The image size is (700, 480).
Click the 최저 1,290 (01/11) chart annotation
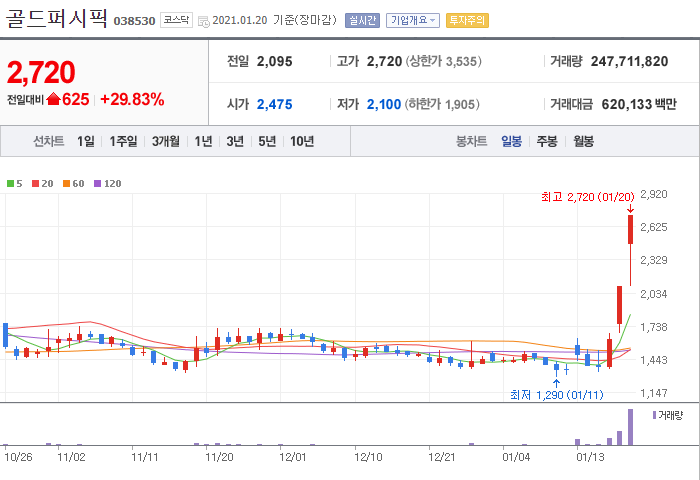(557, 395)
